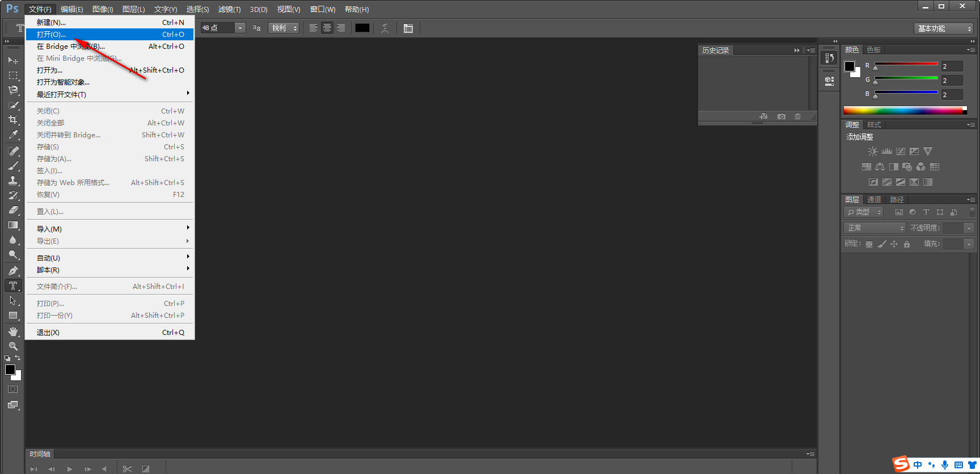Open the layer filter 类型 dropdown
Image resolution: width=980 pixels, height=474 pixels.
point(863,212)
